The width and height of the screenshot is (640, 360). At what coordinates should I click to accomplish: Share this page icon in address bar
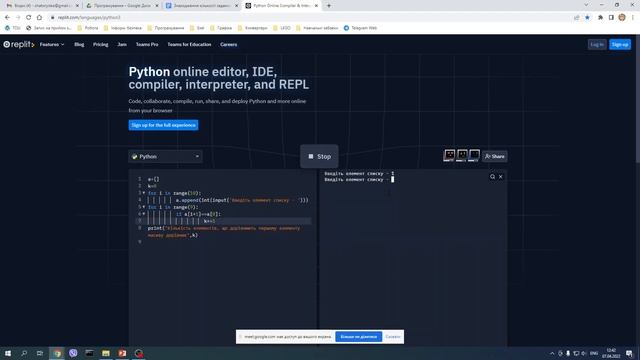pyautogui.click(x=576, y=18)
